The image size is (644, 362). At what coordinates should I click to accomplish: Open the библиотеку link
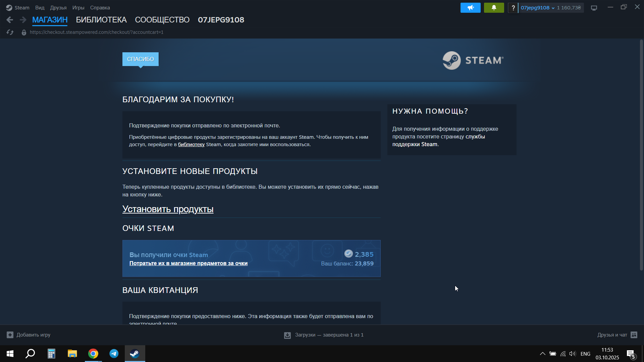(191, 144)
